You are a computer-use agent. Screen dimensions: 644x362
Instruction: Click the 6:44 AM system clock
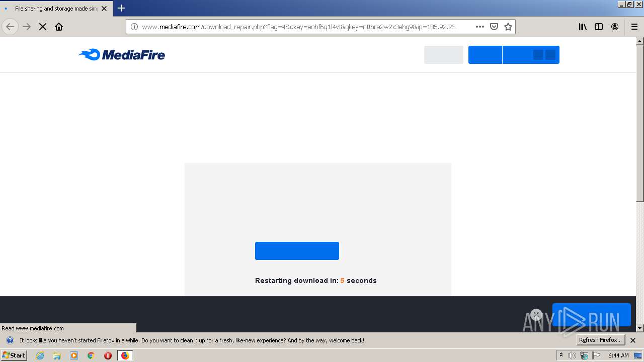(x=618, y=355)
